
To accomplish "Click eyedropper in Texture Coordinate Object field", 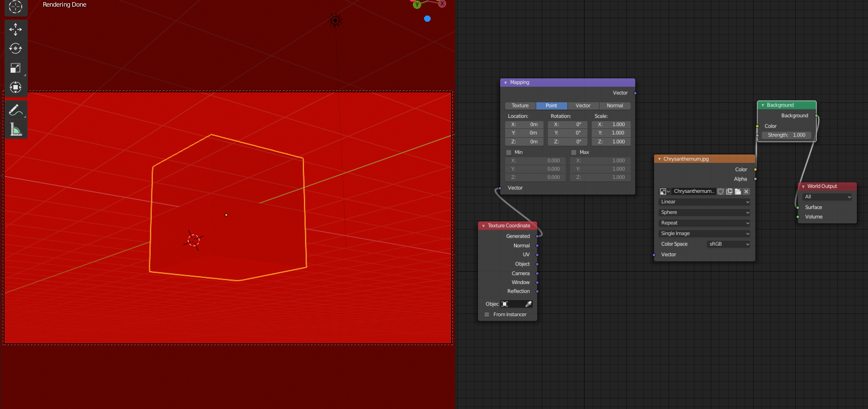I will (528, 304).
